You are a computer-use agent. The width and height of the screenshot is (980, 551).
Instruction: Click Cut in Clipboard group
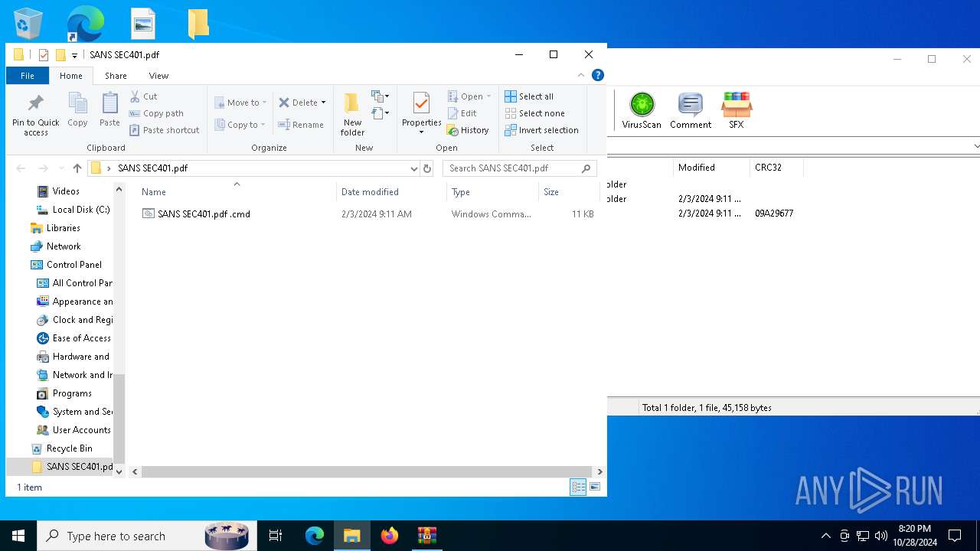[144, 96]
